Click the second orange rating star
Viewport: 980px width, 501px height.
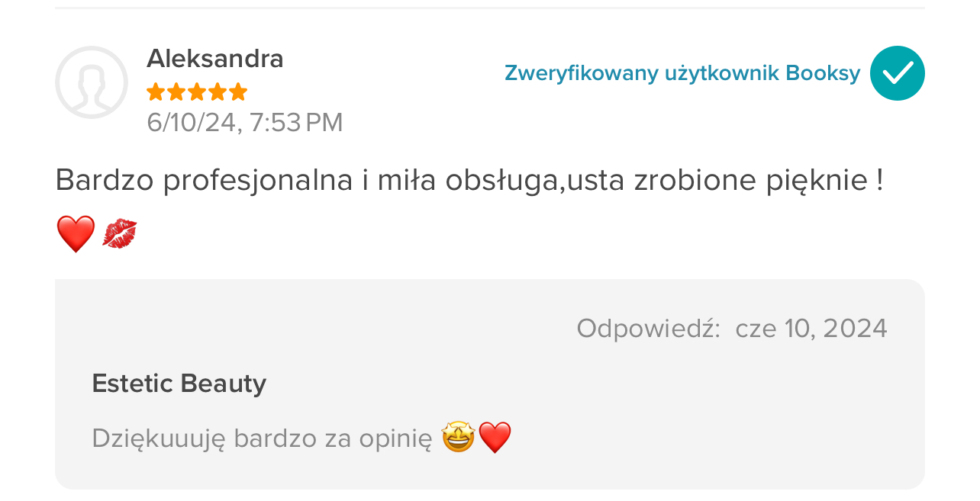[x=176, y=92]
